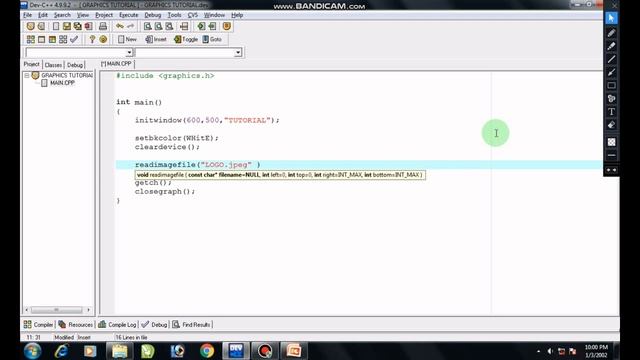
Task: Add a file to project via green icon
Action: 201,27
